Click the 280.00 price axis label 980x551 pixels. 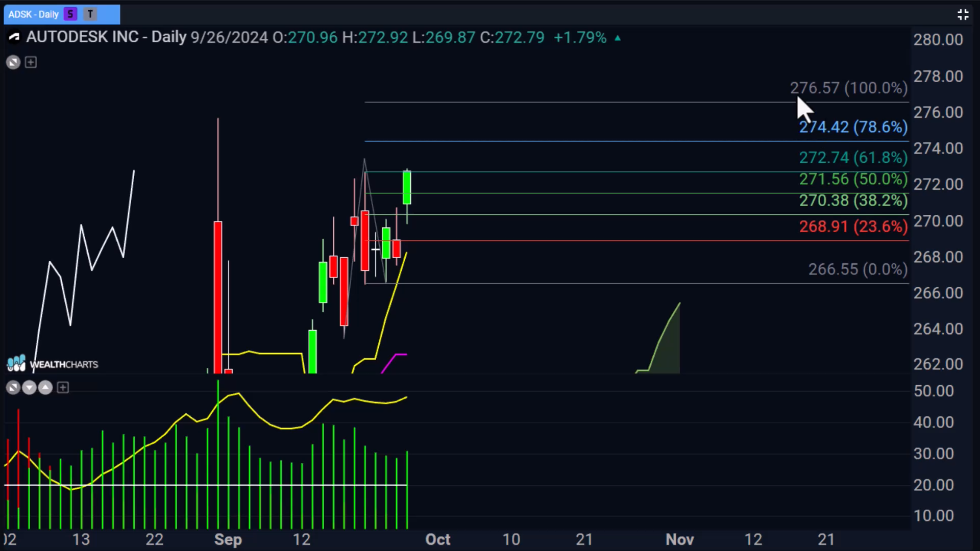938,40
